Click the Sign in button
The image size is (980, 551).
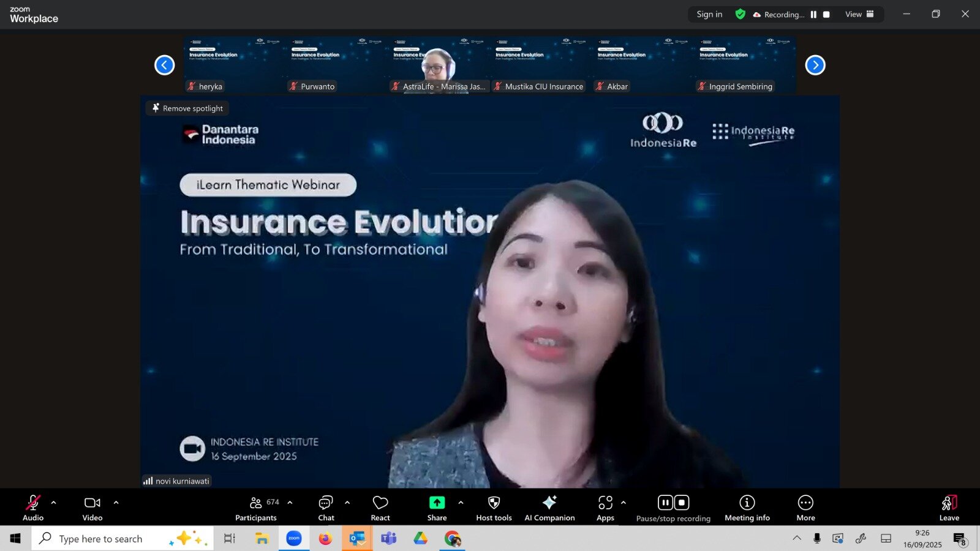[x=709, y=14]
